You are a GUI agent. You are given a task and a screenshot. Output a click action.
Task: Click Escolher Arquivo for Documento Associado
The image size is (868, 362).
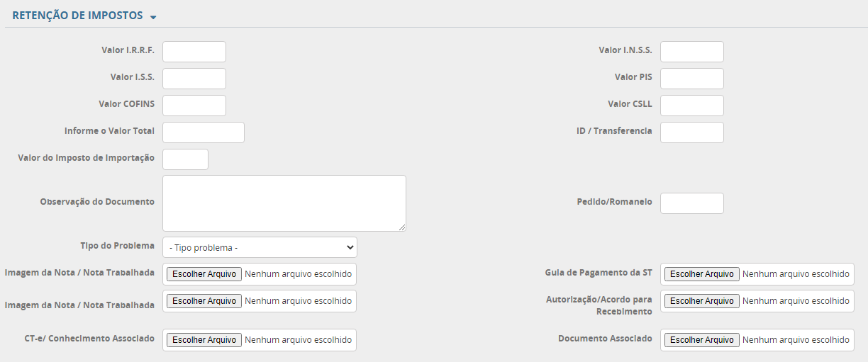701,340
